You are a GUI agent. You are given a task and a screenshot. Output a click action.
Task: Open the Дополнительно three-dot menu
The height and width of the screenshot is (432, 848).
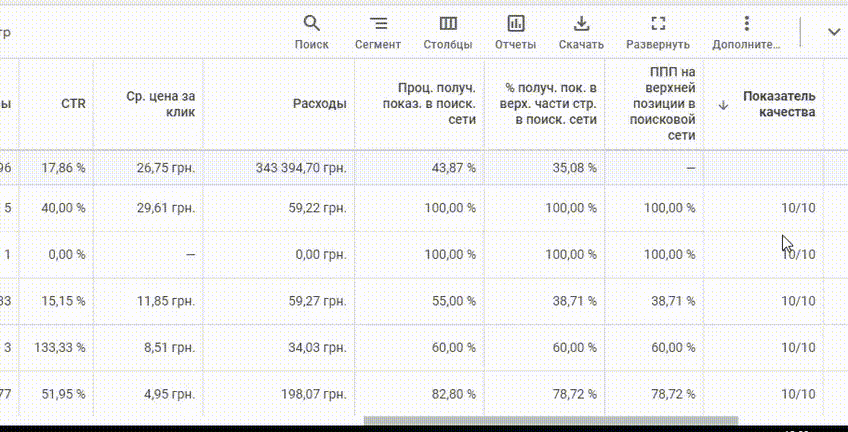746,32
